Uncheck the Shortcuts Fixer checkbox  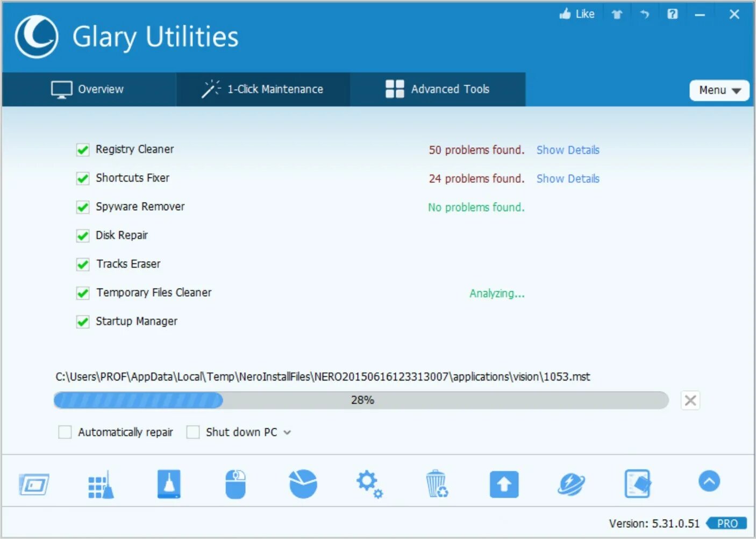82,178
